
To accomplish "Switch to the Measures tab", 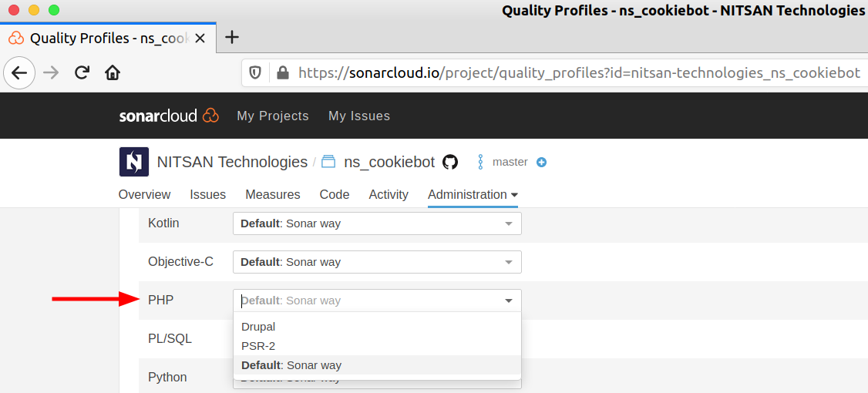I will [x=273, y=194].
